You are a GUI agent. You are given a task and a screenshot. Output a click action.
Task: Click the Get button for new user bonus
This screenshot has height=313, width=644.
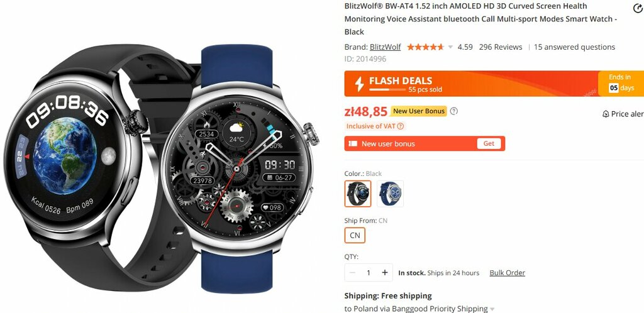pyautogui.click(x=489, y=143)
